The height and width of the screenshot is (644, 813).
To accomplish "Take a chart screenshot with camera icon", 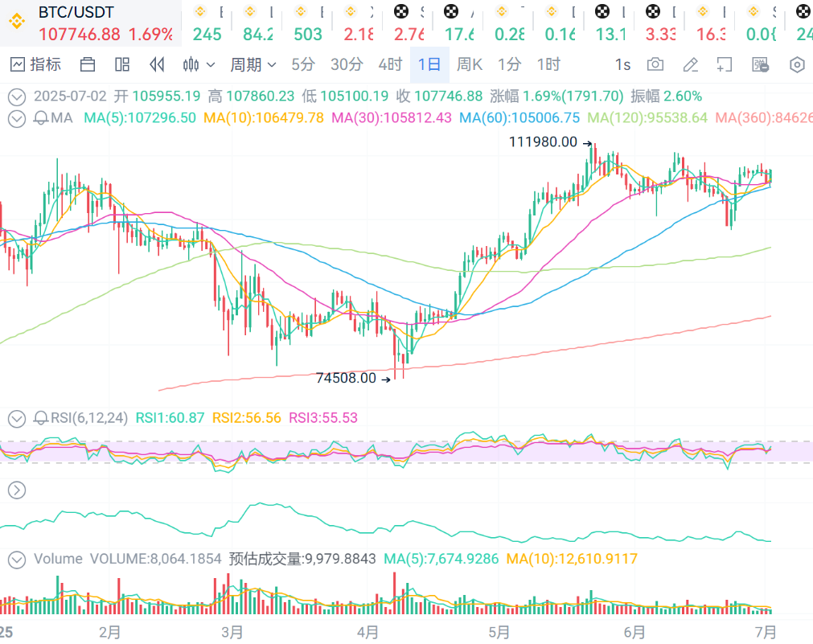I will point(655,64).
